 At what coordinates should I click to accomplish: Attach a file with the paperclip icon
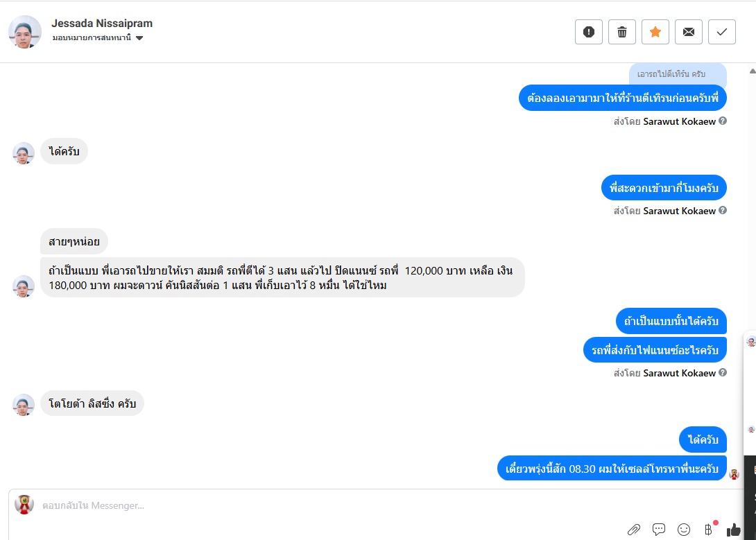point(634,530)
